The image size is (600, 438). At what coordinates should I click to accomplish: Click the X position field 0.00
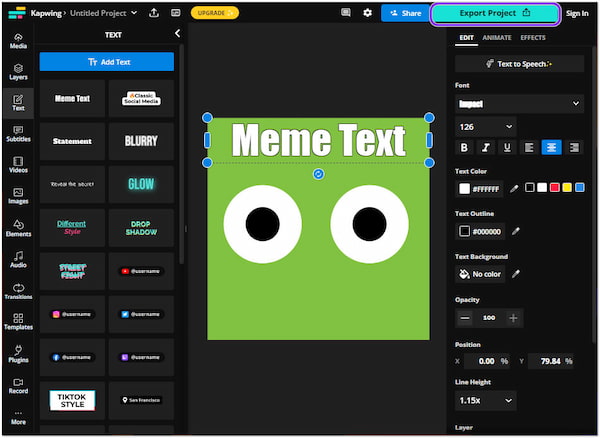click(x=487, y=361)
